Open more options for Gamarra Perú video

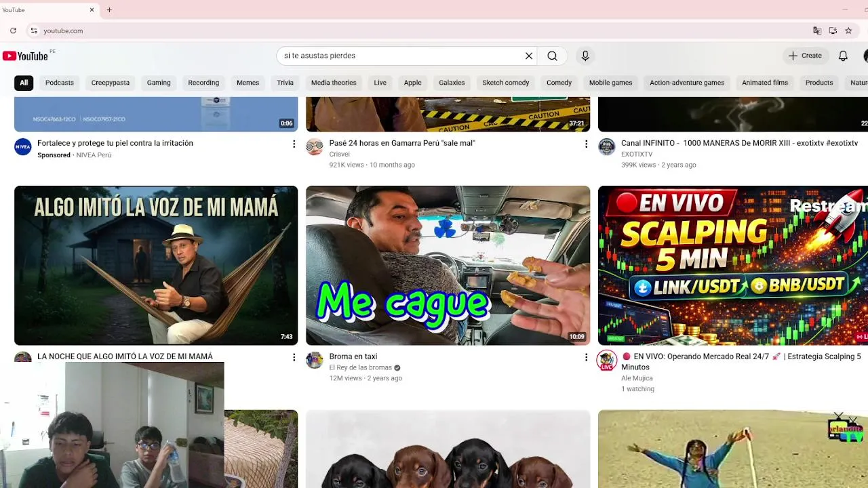(586, 144)
